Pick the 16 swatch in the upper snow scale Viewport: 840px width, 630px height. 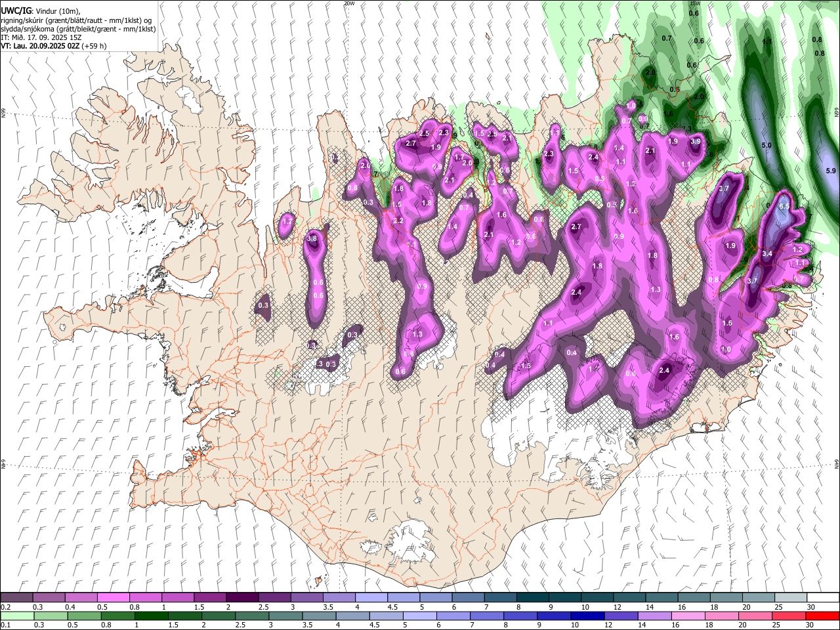click(x=694, y=597)
